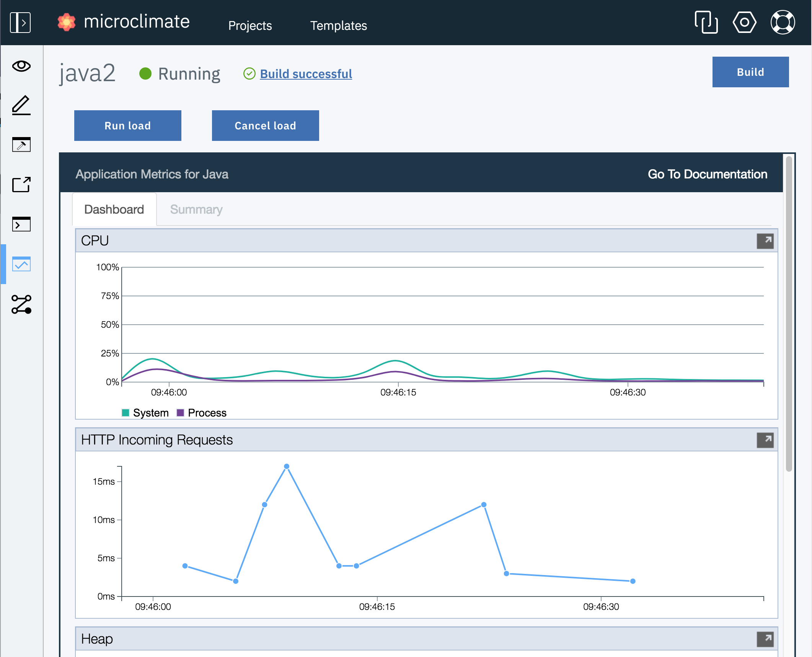812x657 pixels.
Task: Click the open app external link icon
Action: coord(21,185)
